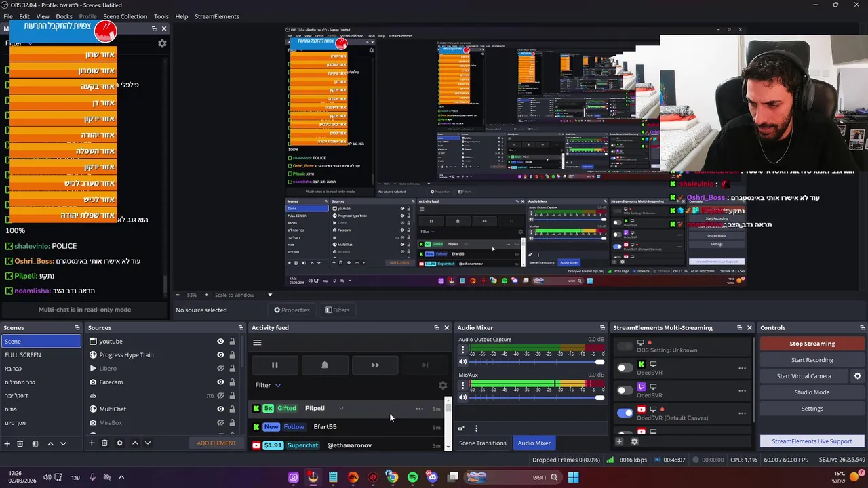Mute Mic/Aux speaker icon
This screenshot has width=868, height=488.
click(x=463, y=397)
